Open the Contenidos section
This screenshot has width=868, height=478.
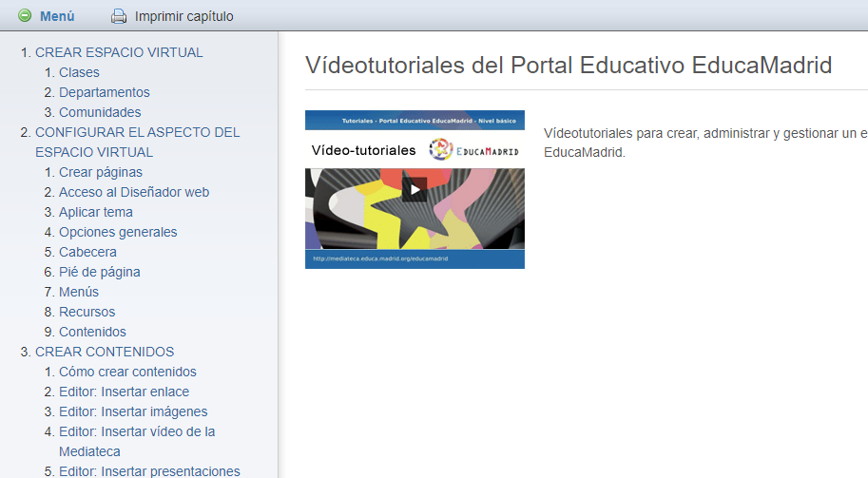pyautogui.click(x=92, y=332)
